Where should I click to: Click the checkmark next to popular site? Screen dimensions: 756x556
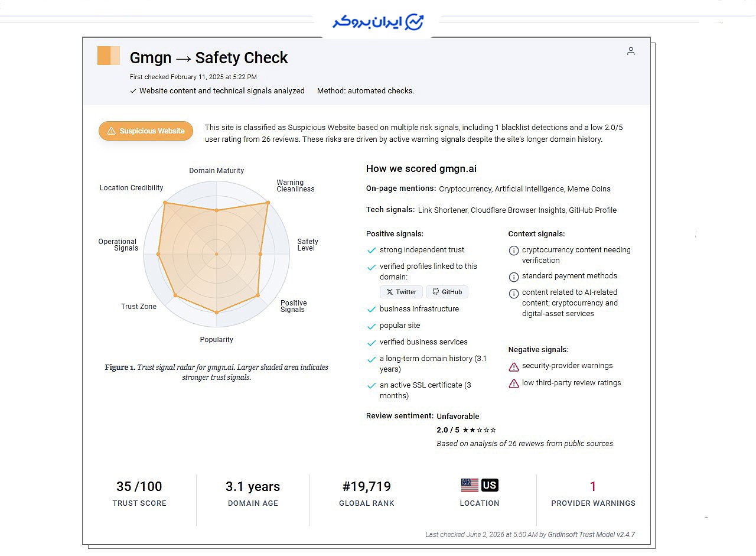pyautogui.click(x=372, y=326)
